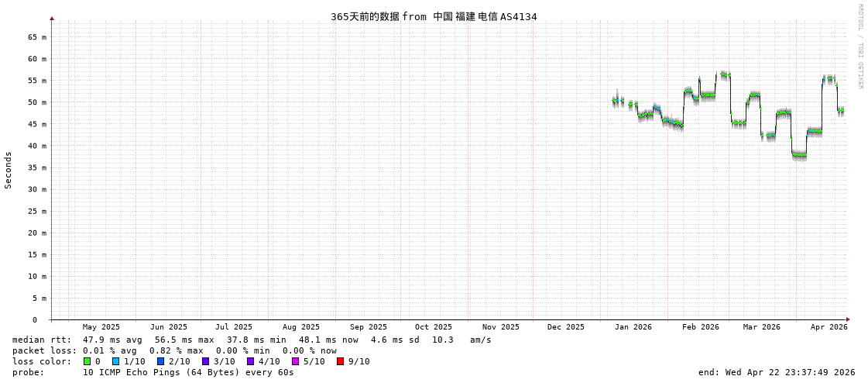Viewport: 868px width, 383px height.
Task: Click the end timestamp text
Action: point(776,372)
